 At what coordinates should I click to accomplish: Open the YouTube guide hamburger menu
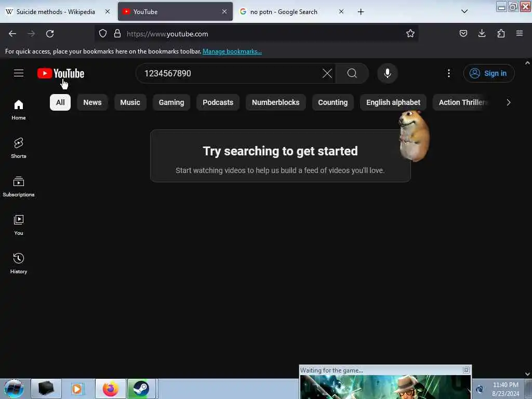(x=19, y=73)
